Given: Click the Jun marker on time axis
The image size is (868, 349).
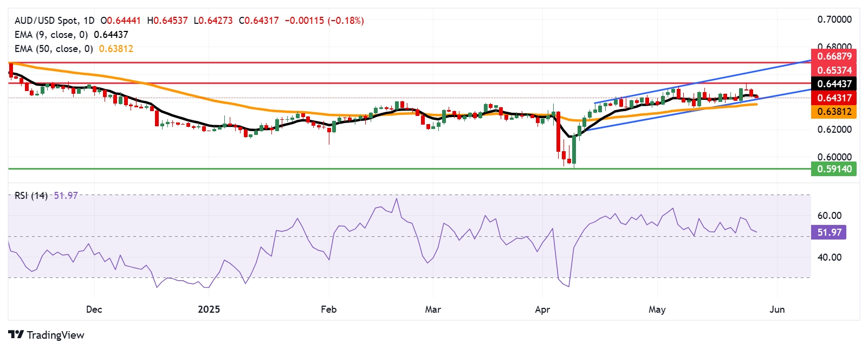Looking at the screenshot, I should [x=777, y=309].
